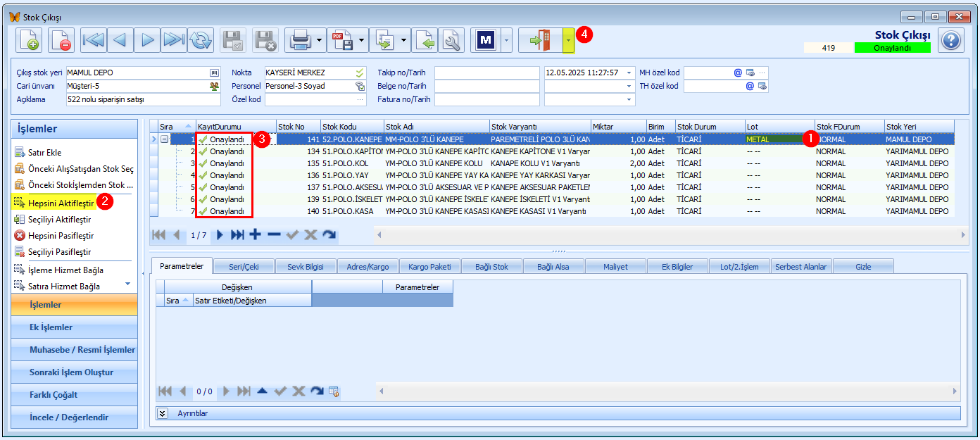Click the customer lookup icon in Cari ünvanı field

pyautogui.click(x=214, y=86)
